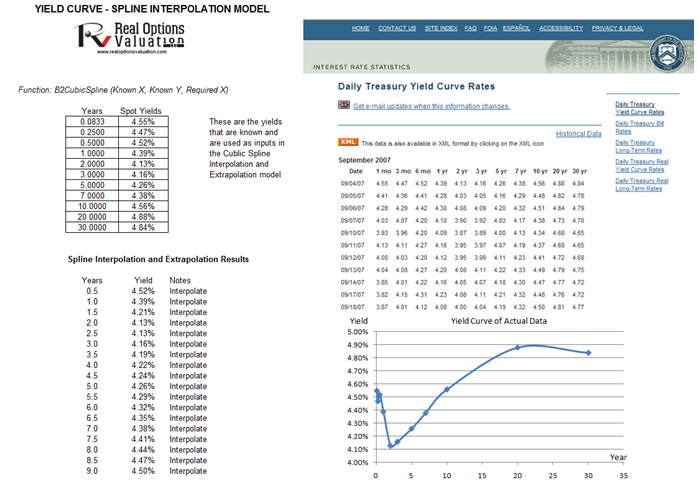Click the 5.00% y-axis label on the chart
This screenshot has height=480, width=699.
[358, 332]
